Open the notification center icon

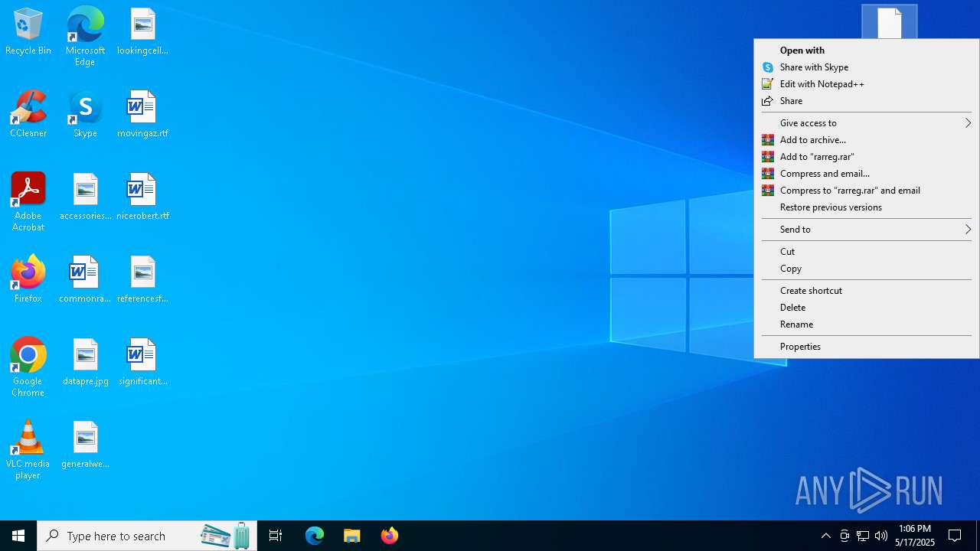point(955,536)
